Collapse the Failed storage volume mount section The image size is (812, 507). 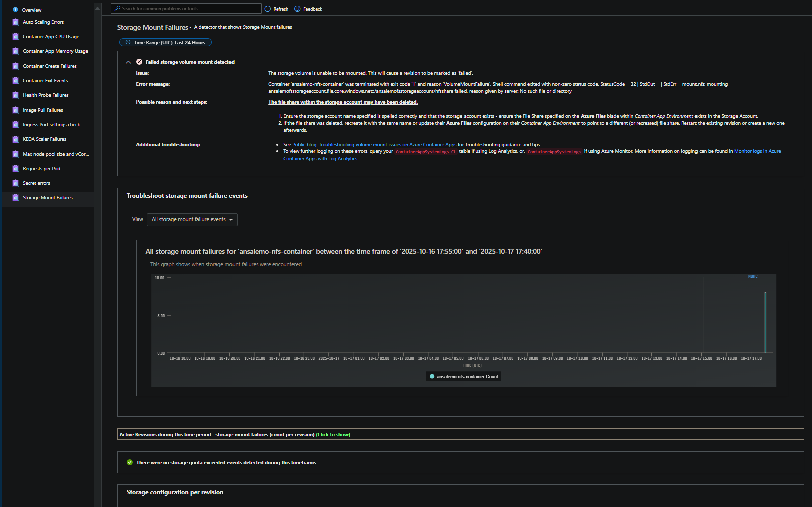pos(128,62)
